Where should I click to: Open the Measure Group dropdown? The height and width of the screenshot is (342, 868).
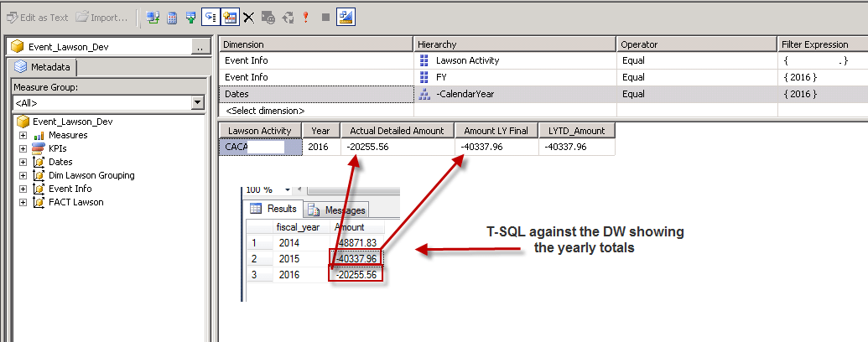198,102
